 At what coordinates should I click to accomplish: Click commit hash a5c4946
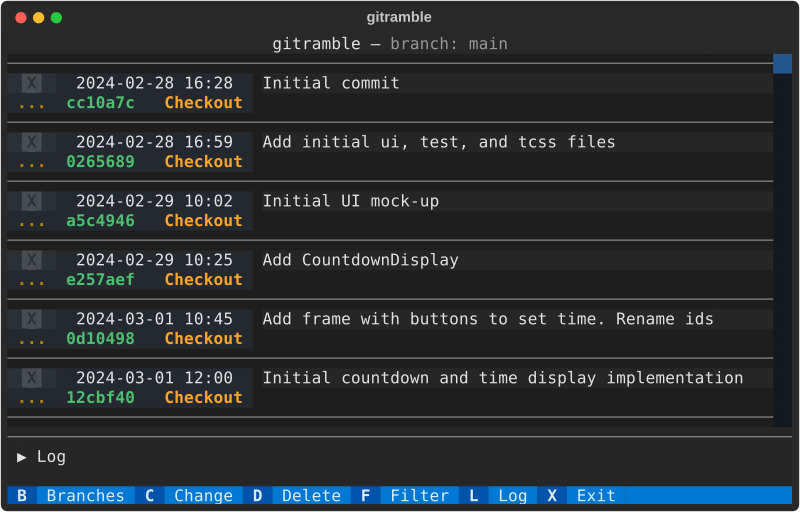[x=101, y=221]
